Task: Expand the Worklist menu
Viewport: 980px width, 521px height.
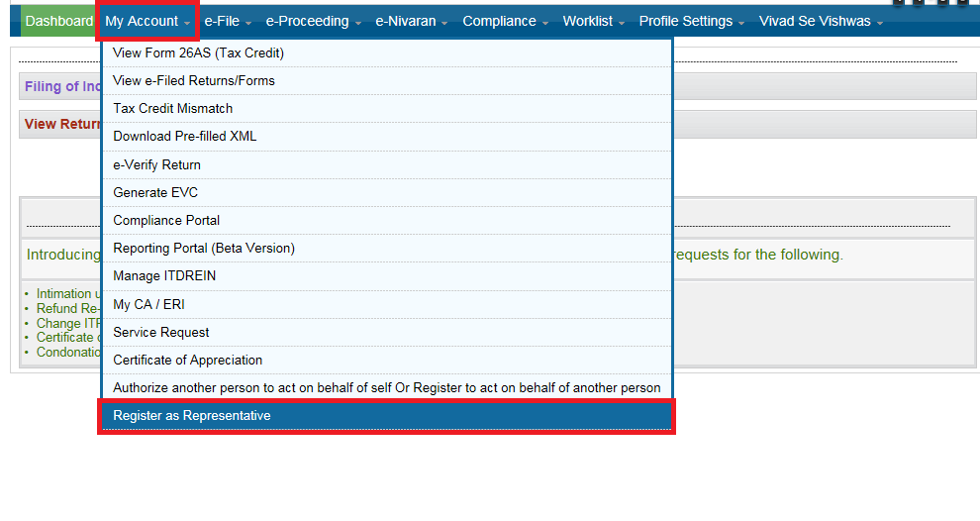Action: (593, 21)
